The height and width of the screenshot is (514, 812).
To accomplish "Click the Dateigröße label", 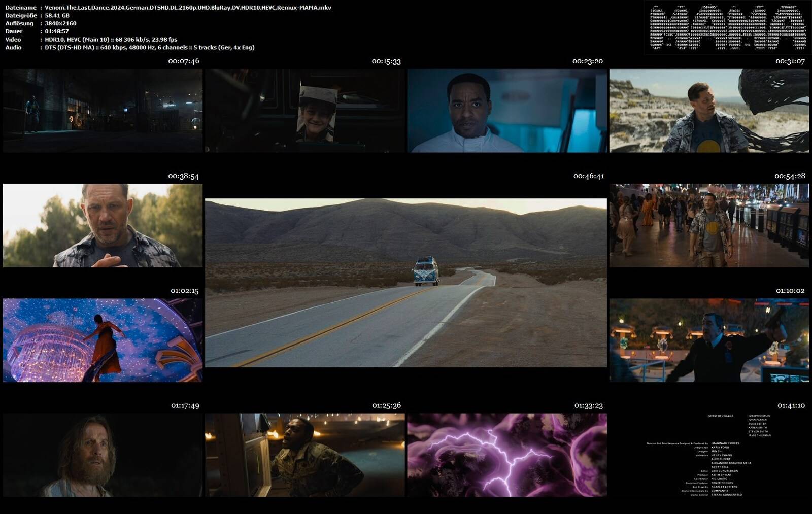I will (x=21, y=16).
